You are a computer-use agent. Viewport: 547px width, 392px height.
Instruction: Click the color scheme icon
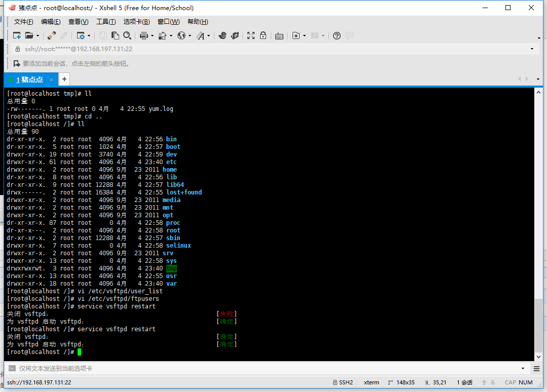point(162,35)
